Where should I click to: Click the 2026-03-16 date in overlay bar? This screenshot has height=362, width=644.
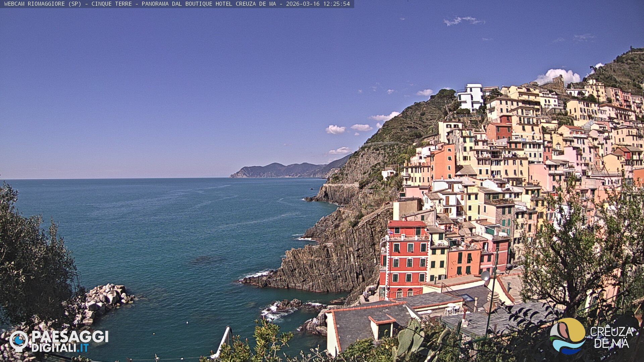pyautogui.click(x=303, y=4)
